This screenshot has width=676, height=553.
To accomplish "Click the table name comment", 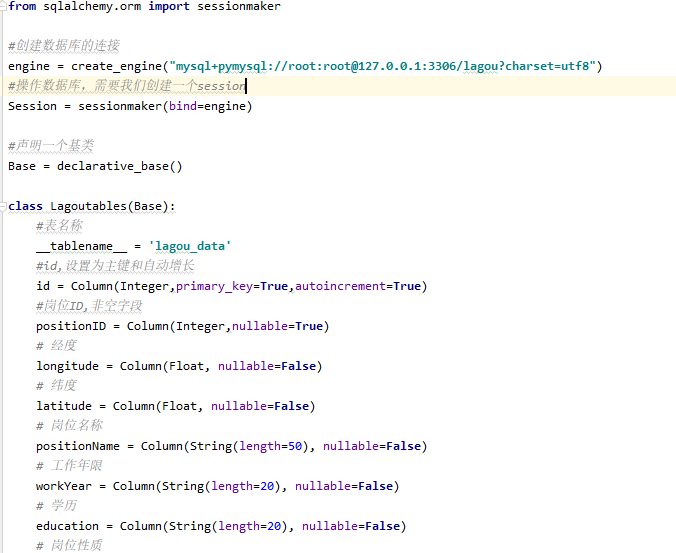I will point(59,226).
